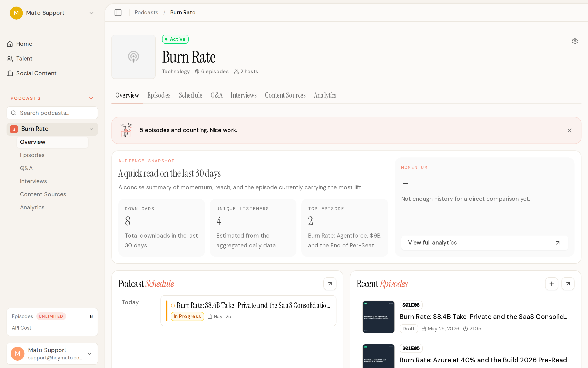Viewport: 588px width, 368px height.
Task: Switch to the Analytics tab
Action: click(325, 95)
